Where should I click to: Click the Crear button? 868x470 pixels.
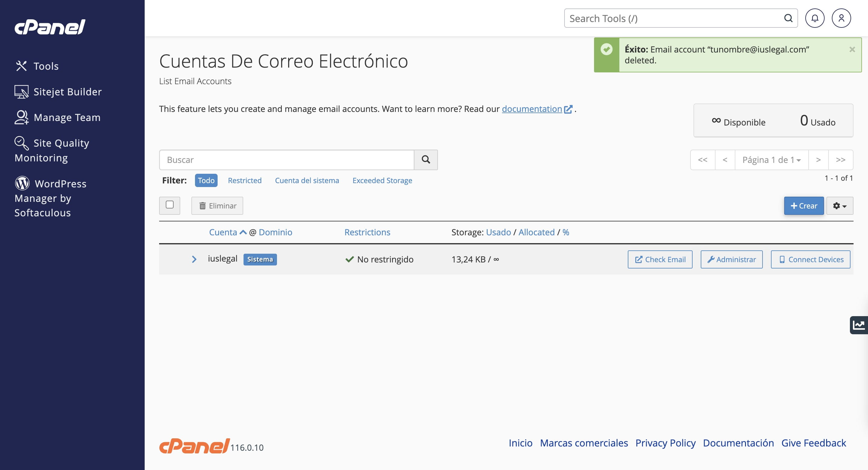pyautogui.click(x=804, y=205)
